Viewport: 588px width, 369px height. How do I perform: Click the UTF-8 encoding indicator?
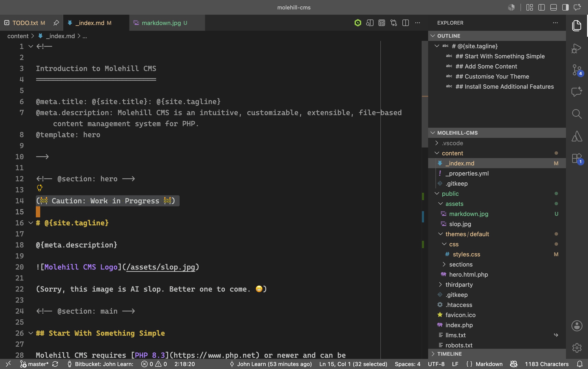(436, 364)
